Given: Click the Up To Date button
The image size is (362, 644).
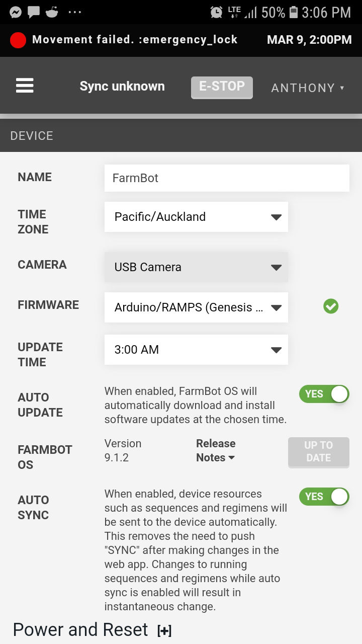Looking at the screenshot, I should pyautogui.click(x=318, y=451).
